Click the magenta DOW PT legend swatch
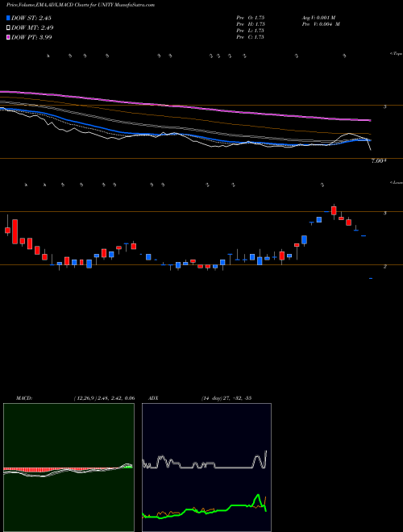Viewport: 403px width, 532px height. 8,37
